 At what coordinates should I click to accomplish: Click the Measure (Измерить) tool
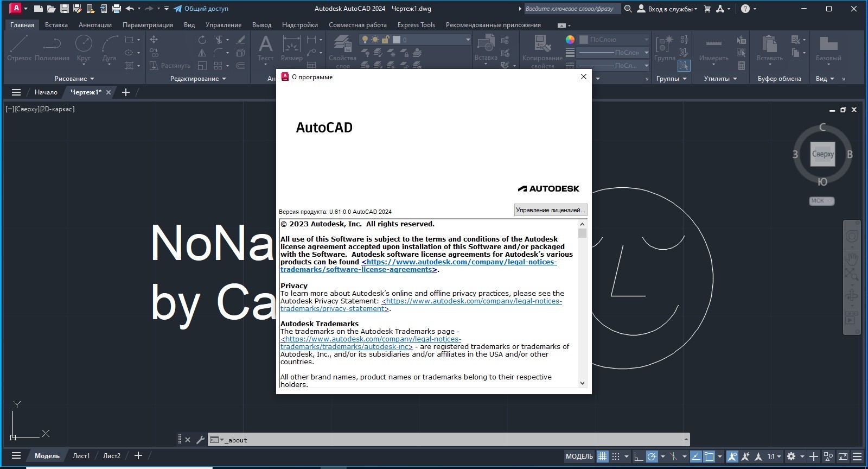point(713,48)
